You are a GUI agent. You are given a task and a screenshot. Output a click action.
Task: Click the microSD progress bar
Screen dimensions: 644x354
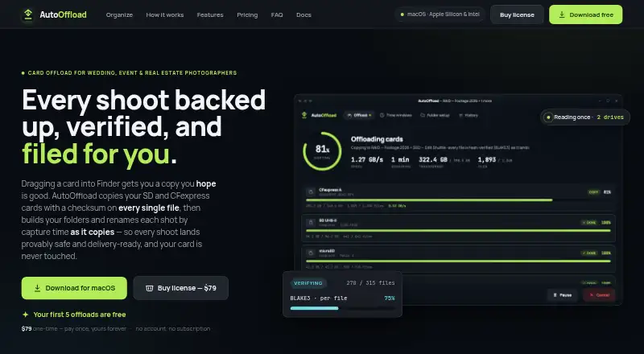click(458, 261)
